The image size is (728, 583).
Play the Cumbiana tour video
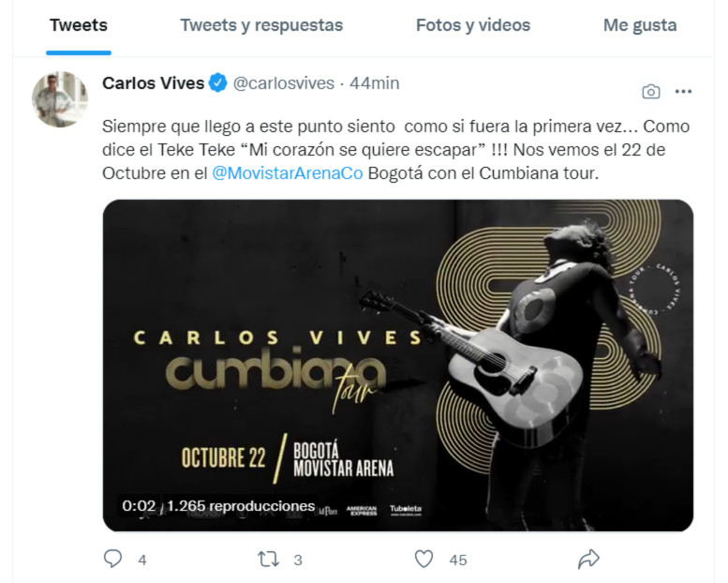(398, 366)
